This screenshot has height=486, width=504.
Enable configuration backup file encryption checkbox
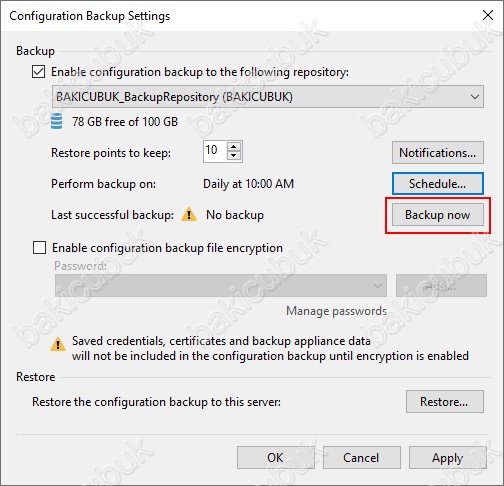coord(39,248)
